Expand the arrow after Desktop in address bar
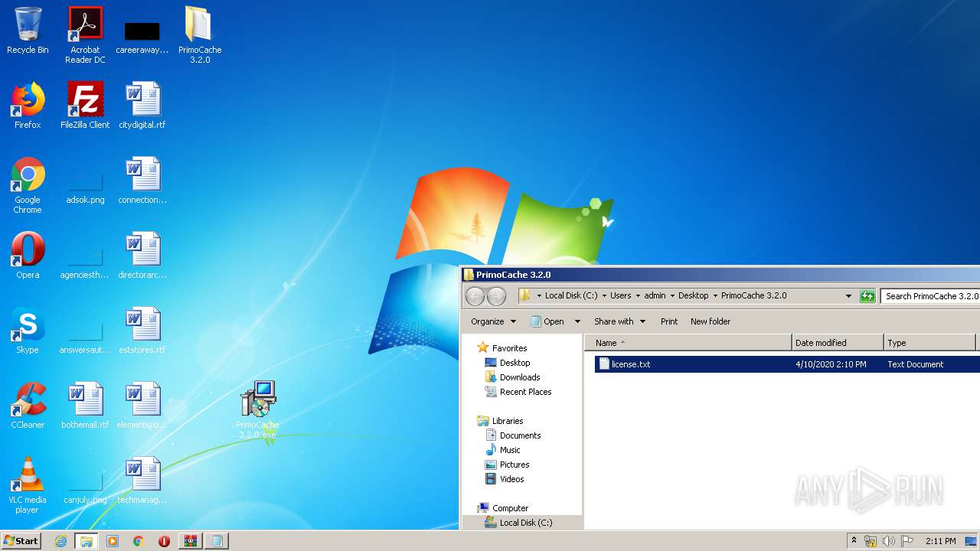The width and height of the screenshot is (980, 551). 715,296
